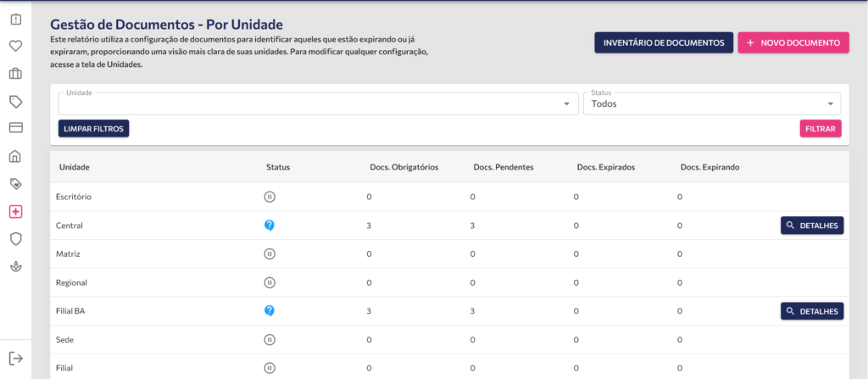
Task: Click the blue question status icon for Central
Action: point(270,226)
